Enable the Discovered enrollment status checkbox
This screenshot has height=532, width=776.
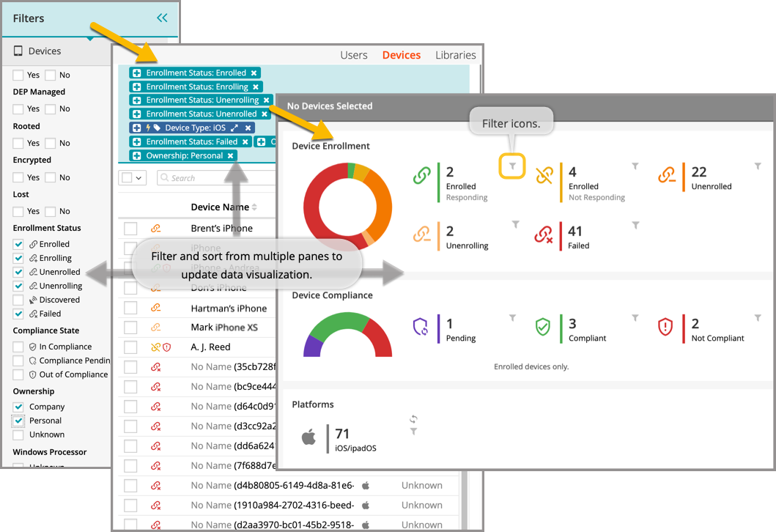18,300
